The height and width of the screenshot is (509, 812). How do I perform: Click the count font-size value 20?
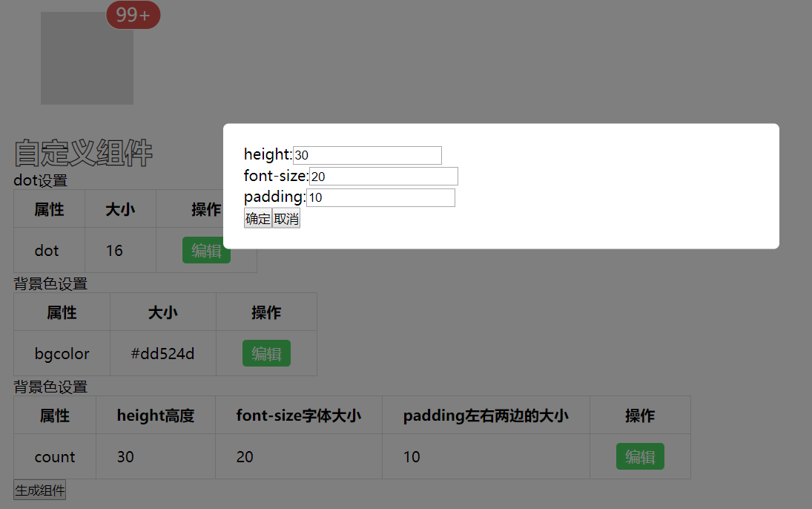tap(299, 456)
